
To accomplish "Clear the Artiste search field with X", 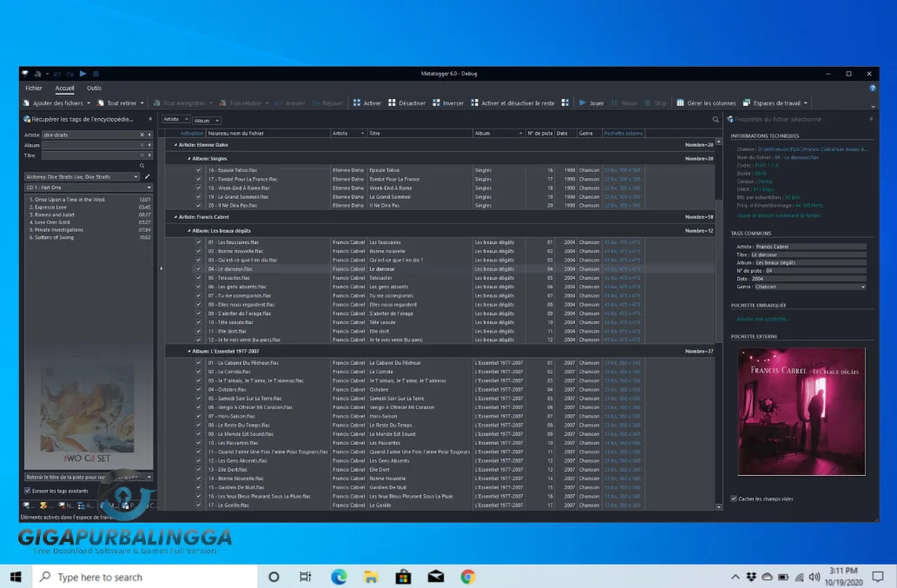I will [142, 135].
